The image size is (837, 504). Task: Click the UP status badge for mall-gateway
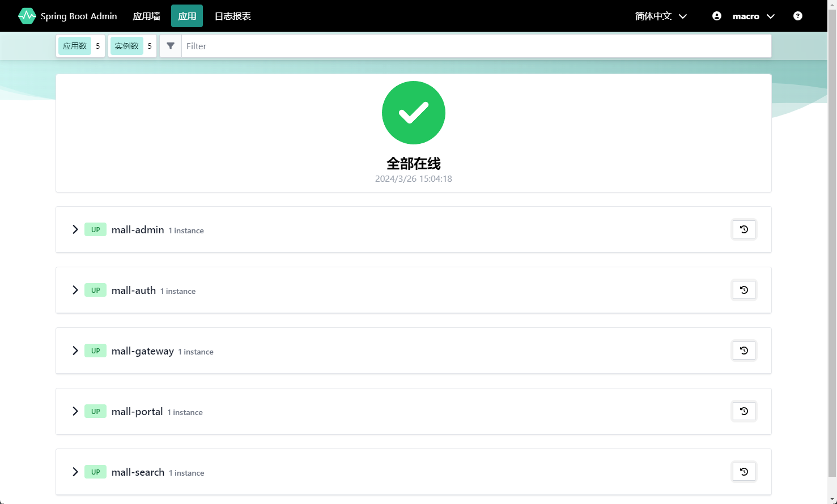click(x=95, y=351)
